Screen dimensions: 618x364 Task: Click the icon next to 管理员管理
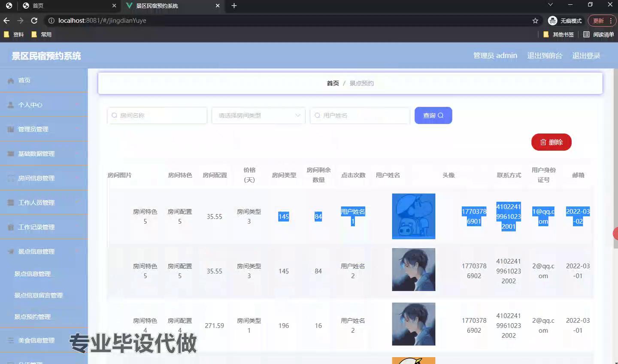(11, 130)
